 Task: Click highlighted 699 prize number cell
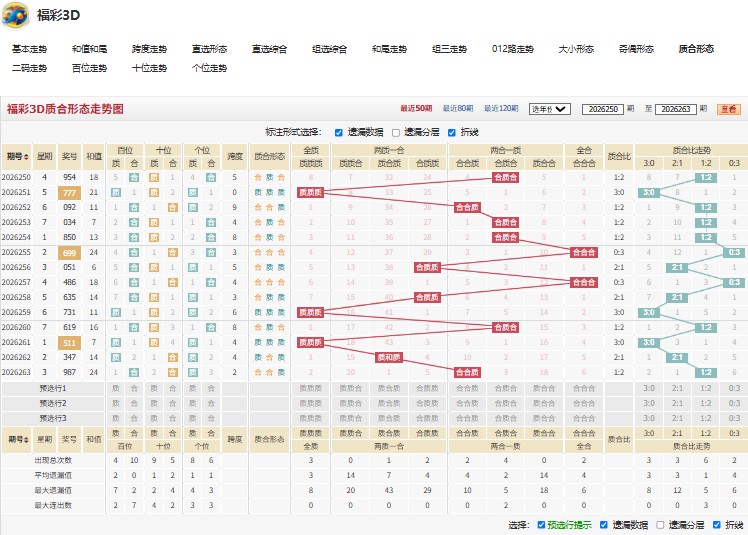pyautogui.click(x=69, y=253)
